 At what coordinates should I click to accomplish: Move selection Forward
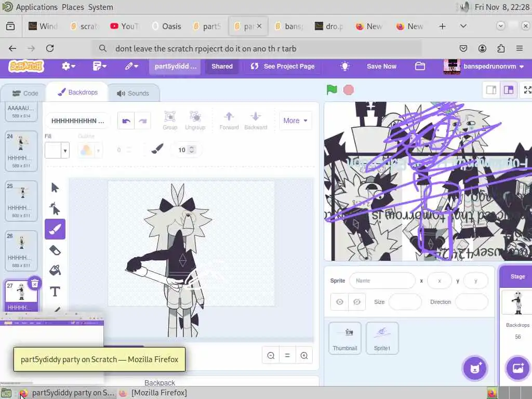(x=229, y=121)
